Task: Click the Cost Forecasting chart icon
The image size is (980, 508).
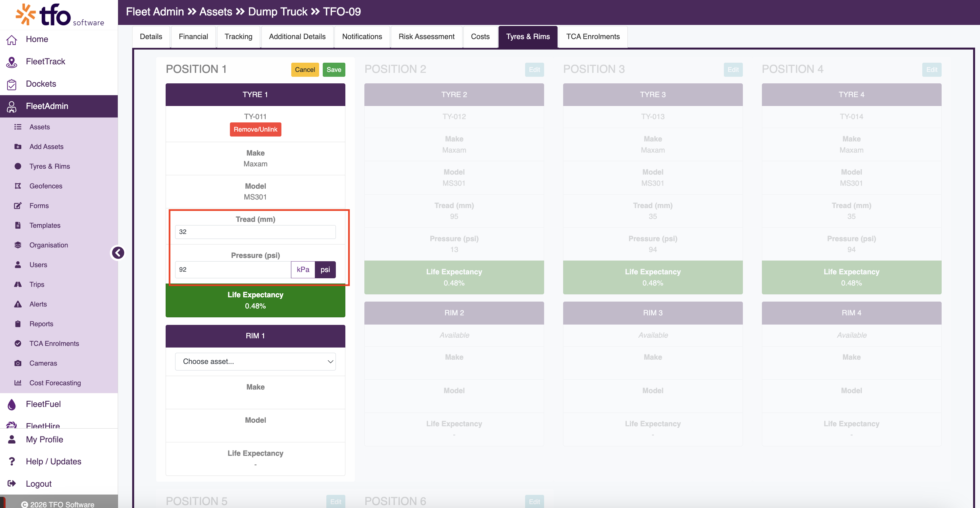Action: (x=18, y=383)
